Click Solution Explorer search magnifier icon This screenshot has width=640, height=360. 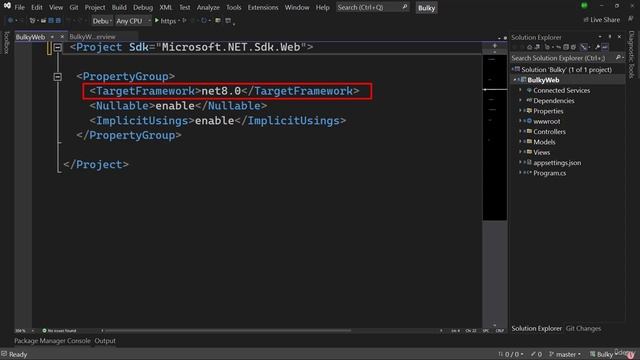618,58
